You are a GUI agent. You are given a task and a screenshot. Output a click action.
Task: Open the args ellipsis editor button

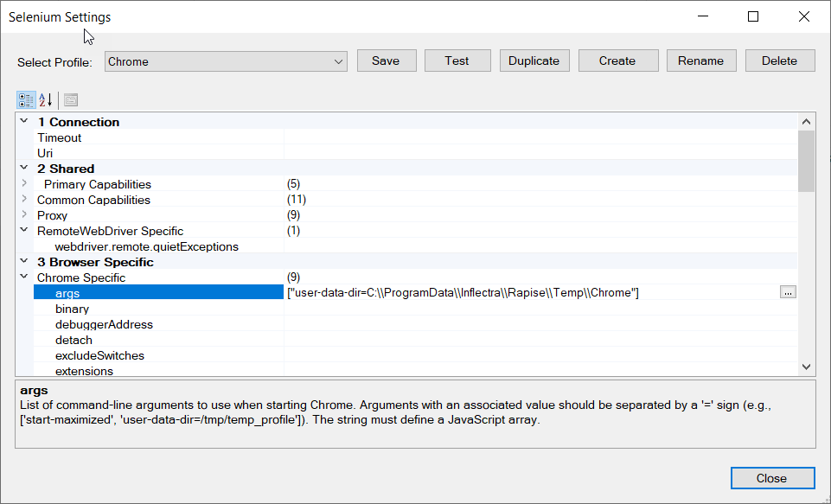click(x=787, y=293)
